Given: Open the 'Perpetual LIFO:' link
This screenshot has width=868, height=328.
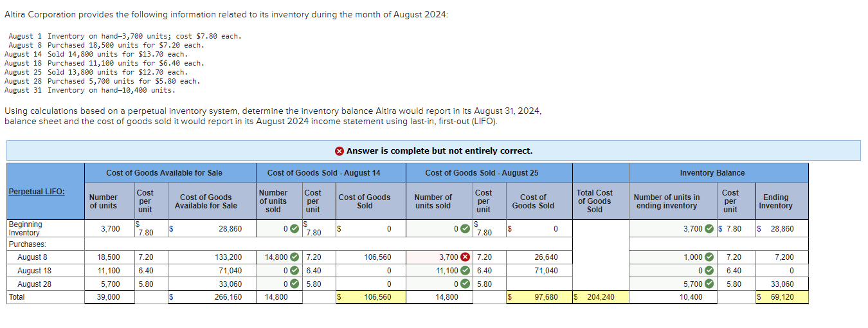Looking at the screenshot, I should pyautogui.click(x=37, y=192).
